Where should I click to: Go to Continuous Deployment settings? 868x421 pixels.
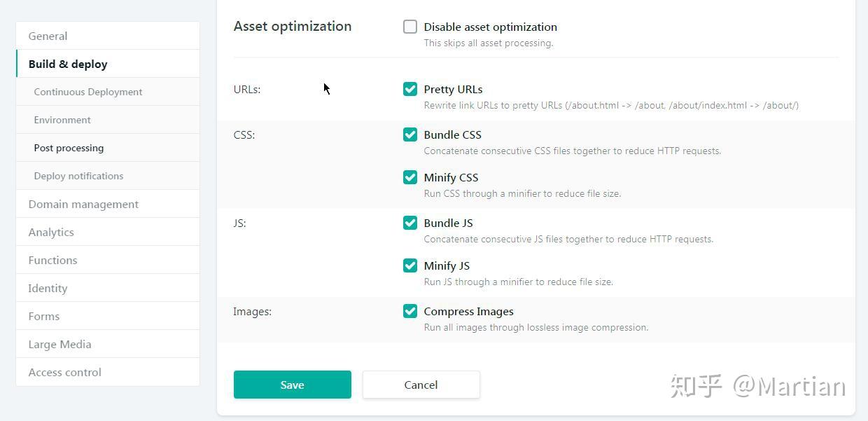pyautogui.click(x=88, y=92)
